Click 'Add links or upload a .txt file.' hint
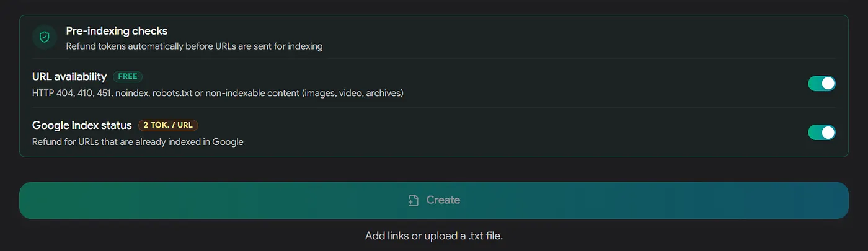 pyautogui.click(x=434, y=236)
